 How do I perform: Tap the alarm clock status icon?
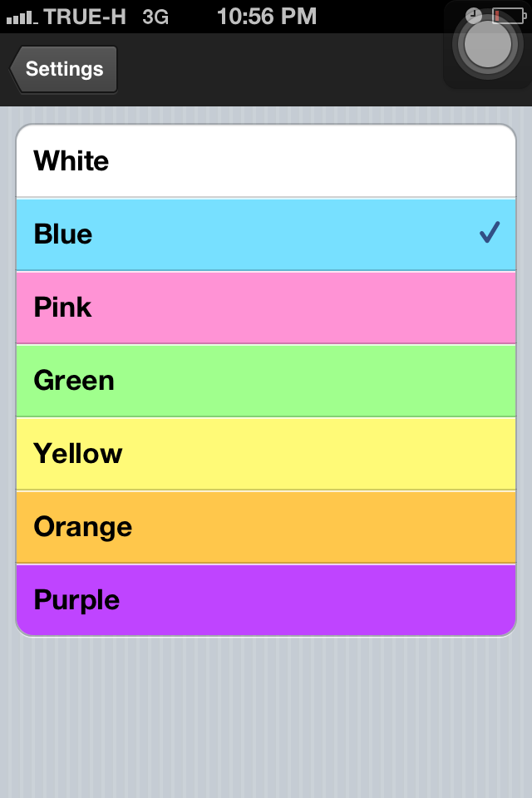474,16
